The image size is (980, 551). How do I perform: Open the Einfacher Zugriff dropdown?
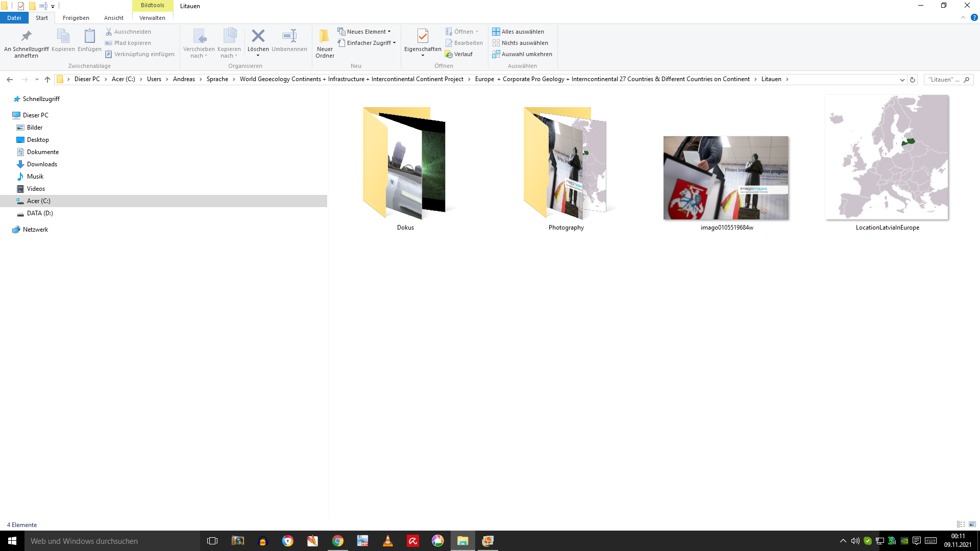[366, 43]
